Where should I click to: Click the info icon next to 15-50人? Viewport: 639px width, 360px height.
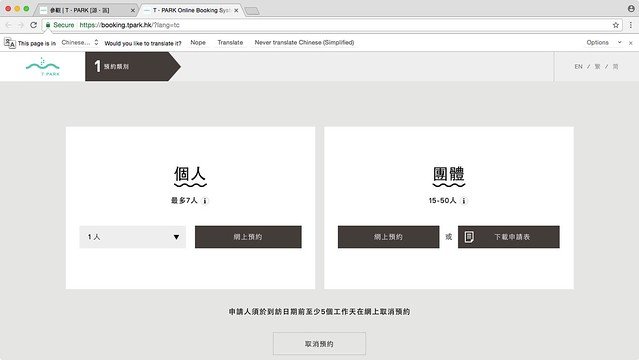point(464,201)
